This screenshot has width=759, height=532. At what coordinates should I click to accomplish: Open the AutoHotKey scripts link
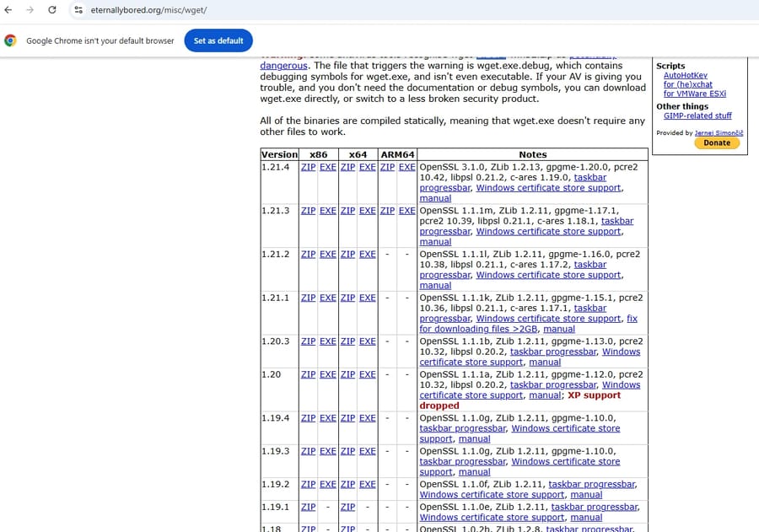[x=686, y=75]
